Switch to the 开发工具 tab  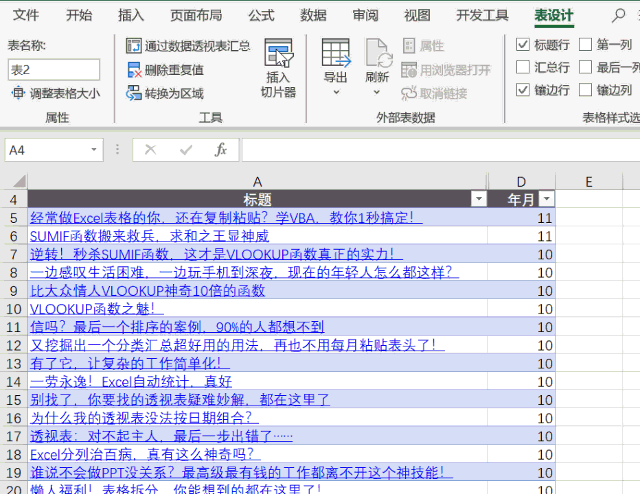482,16
